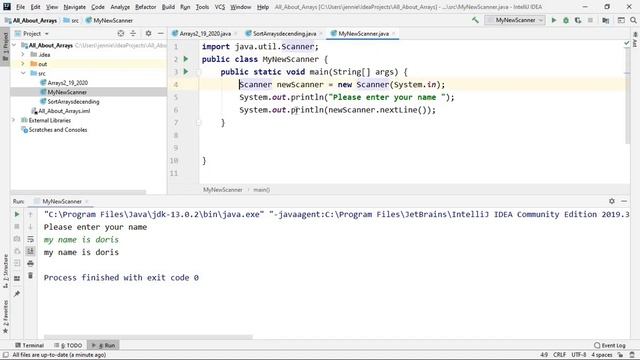Click the Run console horizontal scrollbar

[148, 337]
